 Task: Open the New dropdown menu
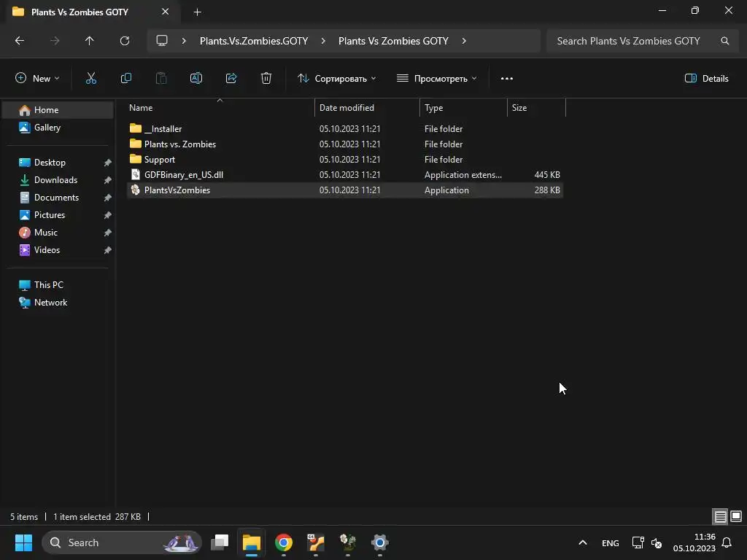pos(37,78)
